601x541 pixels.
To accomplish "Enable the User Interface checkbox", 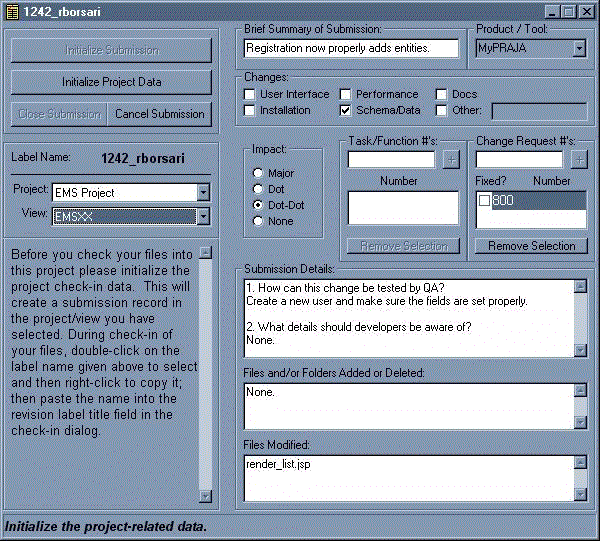I will (250, 95).
